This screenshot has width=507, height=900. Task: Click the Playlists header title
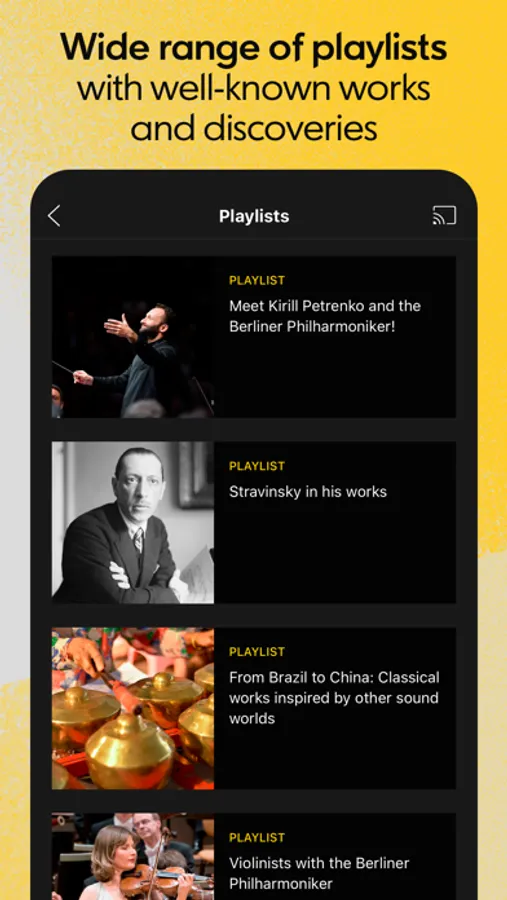[254, 216]
